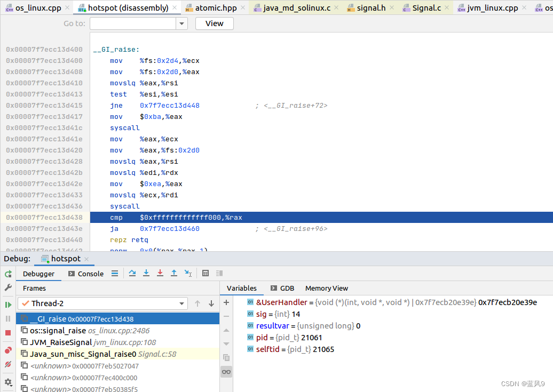Click the View button
This screenshot has height=392, width=553.
[215, 23]
